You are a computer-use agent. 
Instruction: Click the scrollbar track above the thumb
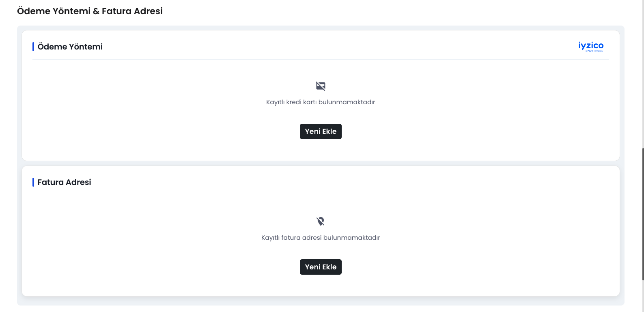click(643, 74)
